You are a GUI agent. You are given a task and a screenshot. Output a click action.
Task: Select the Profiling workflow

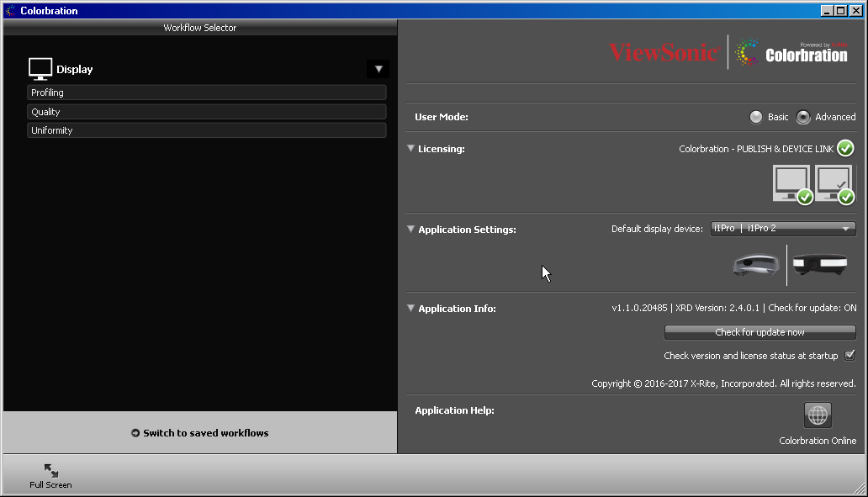[206, 93]
